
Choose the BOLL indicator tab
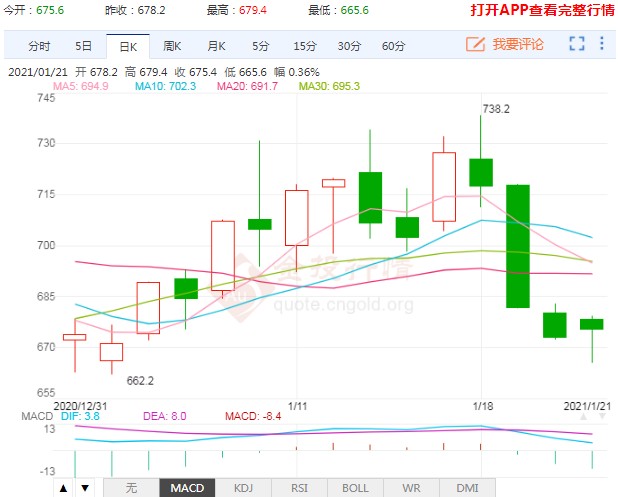[355, 488]
